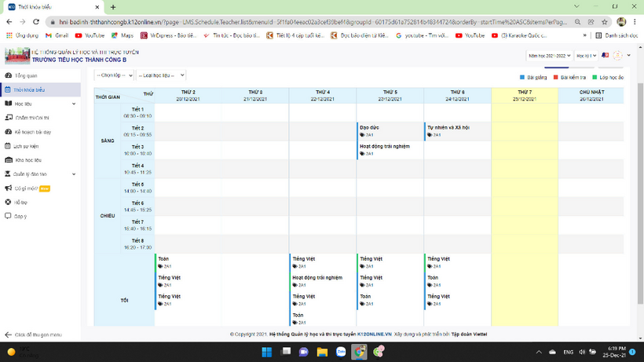
Task: Open Windows Start menu on taskbar
Action: pos(266,353)
